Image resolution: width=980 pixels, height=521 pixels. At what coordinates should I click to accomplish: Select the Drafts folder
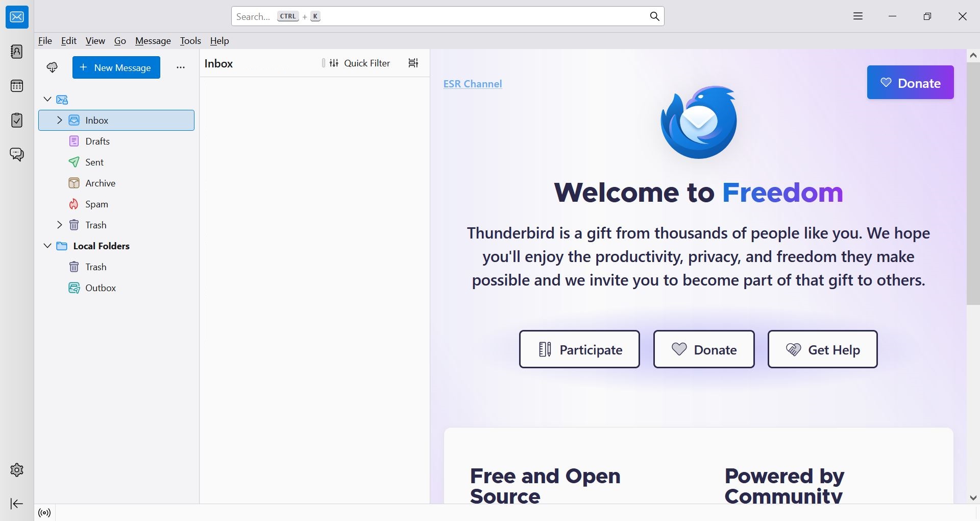coord(116,141)
